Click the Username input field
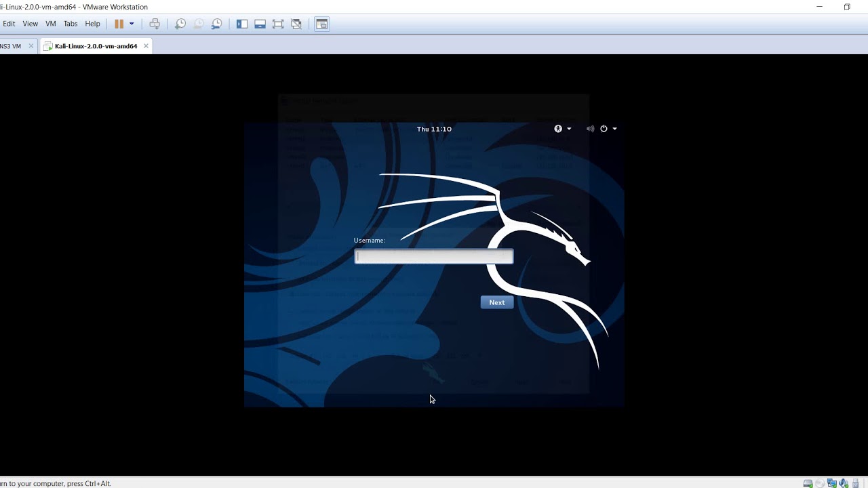 434,256
